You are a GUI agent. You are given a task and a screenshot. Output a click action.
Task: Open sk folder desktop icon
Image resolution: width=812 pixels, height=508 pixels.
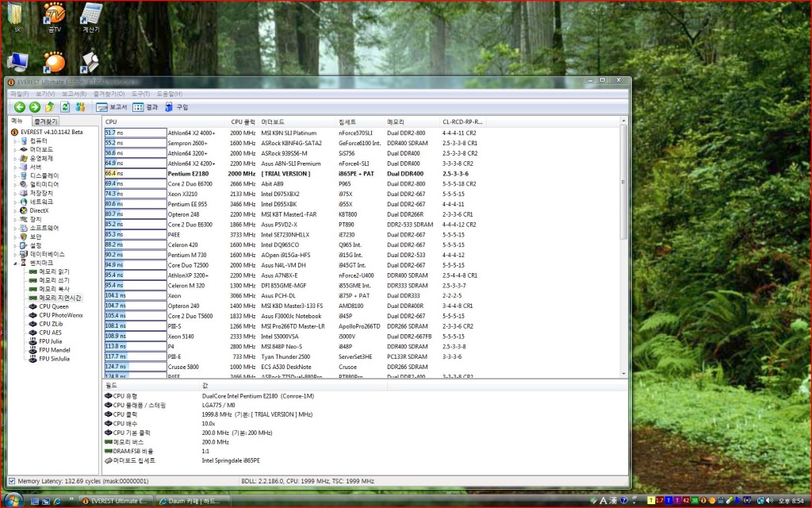[x=17, y=17]
